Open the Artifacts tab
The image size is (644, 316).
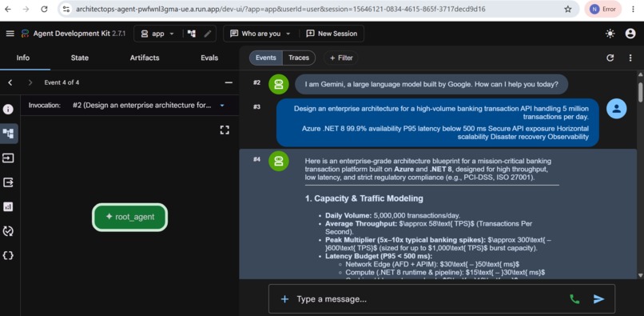tap(145, 58)
